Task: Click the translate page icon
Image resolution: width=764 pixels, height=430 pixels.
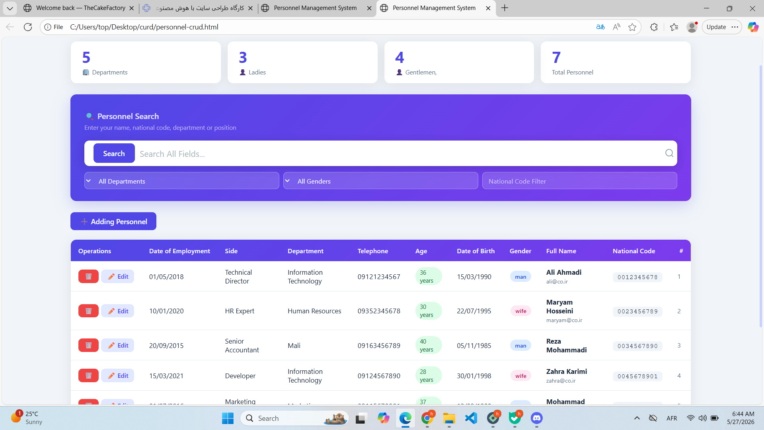Action: tap(600, 27)
